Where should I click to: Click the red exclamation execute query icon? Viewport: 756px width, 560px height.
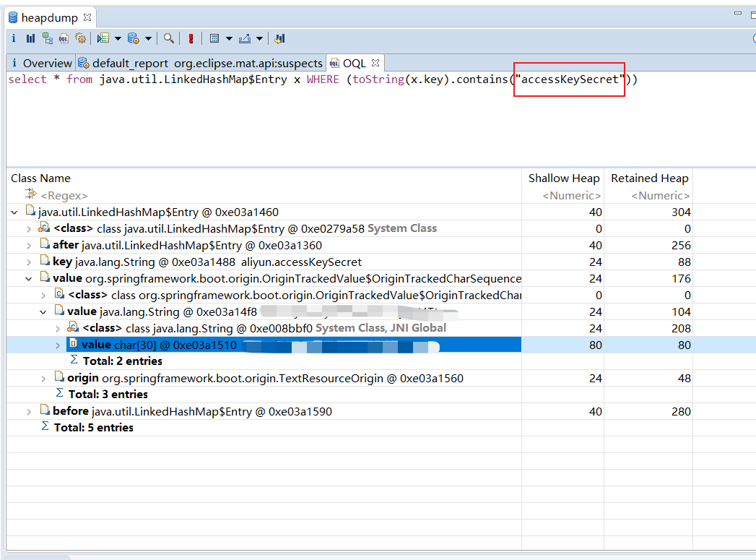tap(191, 38)
